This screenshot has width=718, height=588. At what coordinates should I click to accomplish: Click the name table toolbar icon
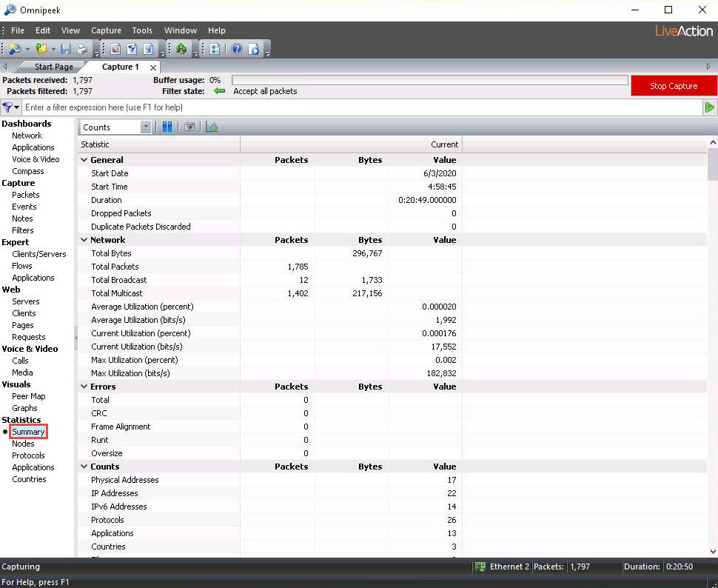pos(148,49)
